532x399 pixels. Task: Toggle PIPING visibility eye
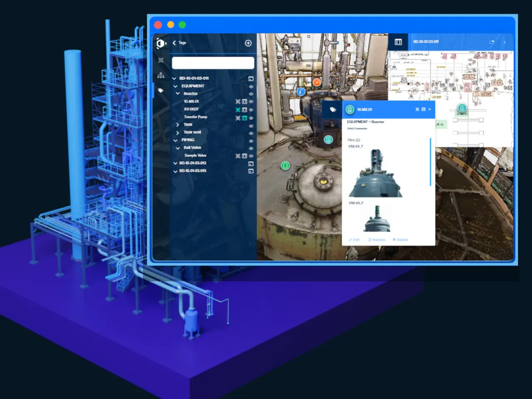point(251,141)
